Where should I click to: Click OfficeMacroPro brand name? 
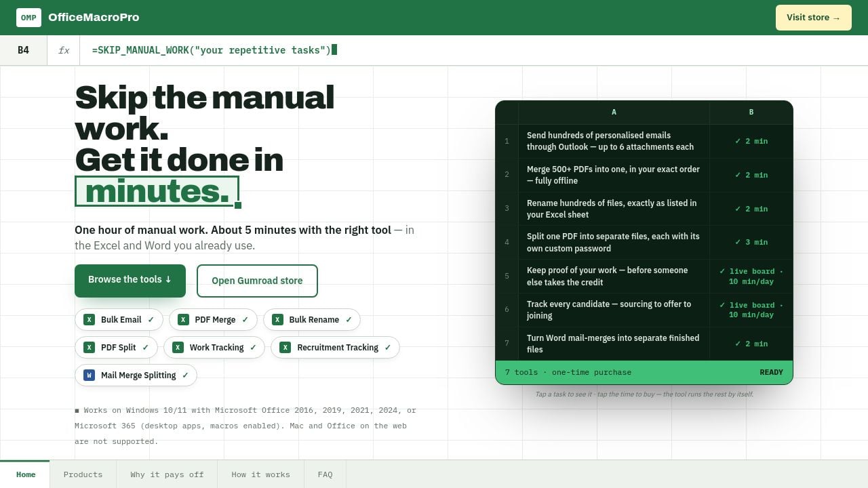click(x=94, y=18)
